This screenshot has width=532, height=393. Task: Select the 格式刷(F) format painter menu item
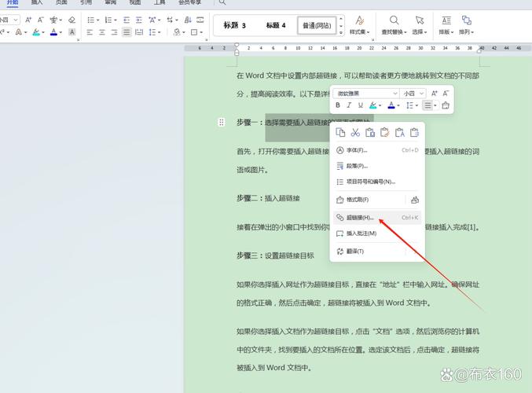369,200
